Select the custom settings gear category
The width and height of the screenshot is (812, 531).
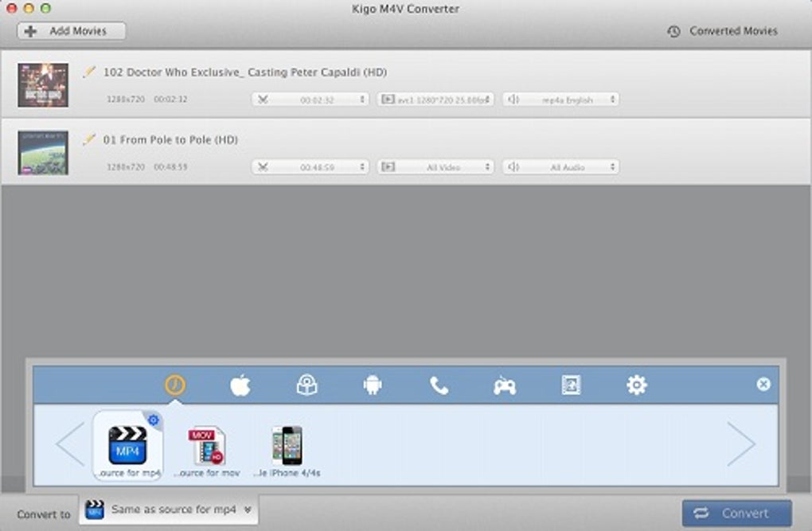click(x=636, y=385)
